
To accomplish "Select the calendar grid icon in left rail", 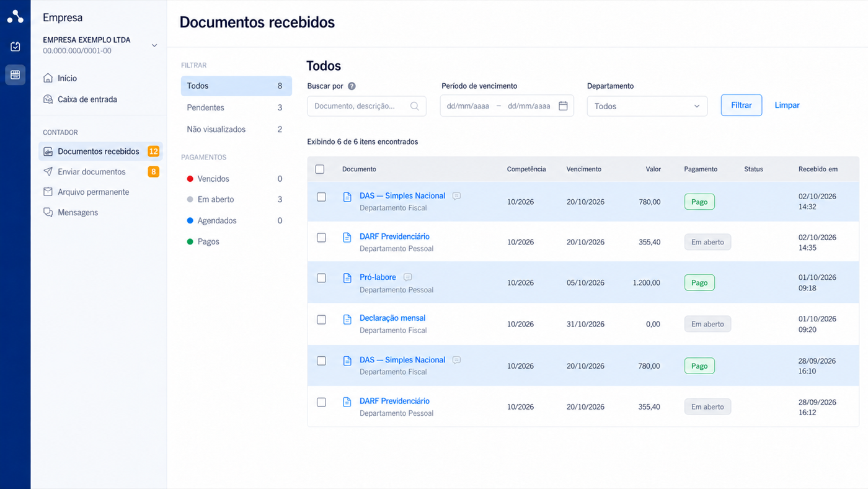I will (x=15, y=74).
